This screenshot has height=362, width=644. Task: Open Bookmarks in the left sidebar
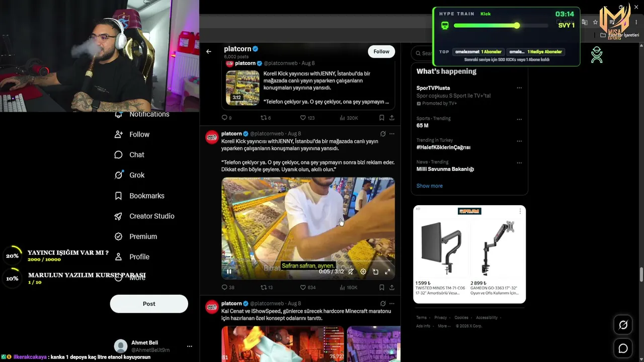click(139, 196)
